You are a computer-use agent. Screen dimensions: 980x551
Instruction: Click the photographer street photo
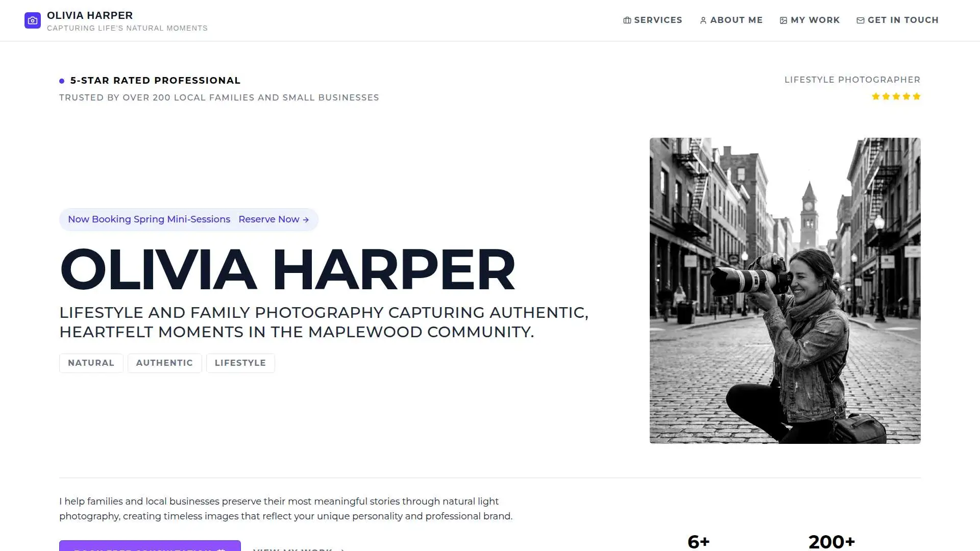pyautogui.click(x=785, y=290)
